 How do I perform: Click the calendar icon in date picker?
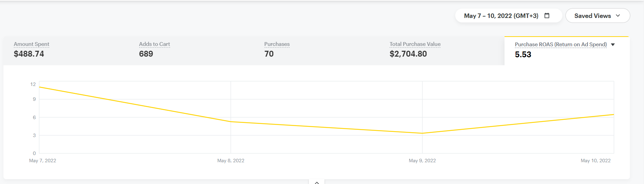point(547,16)
